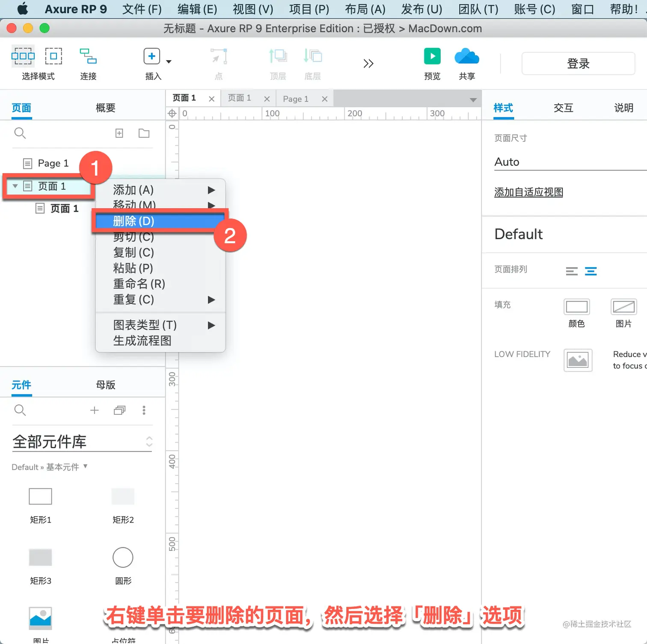Switch to the 页面 panel tab
647x644 pixels.
click(21, 108)
